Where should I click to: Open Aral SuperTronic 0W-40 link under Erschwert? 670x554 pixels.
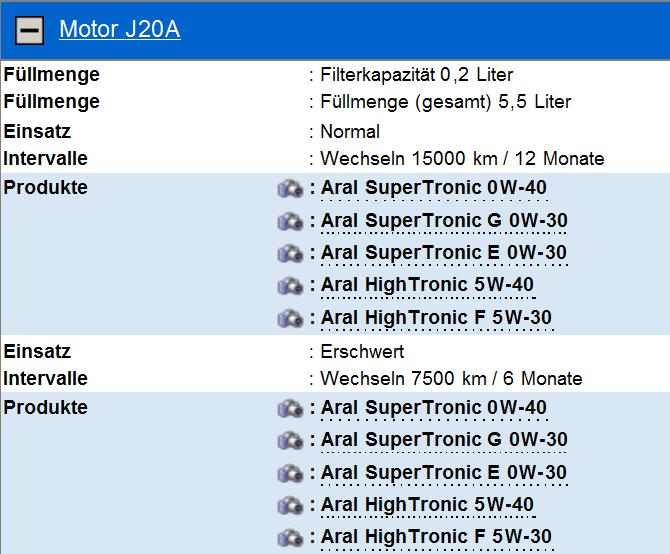433,408
